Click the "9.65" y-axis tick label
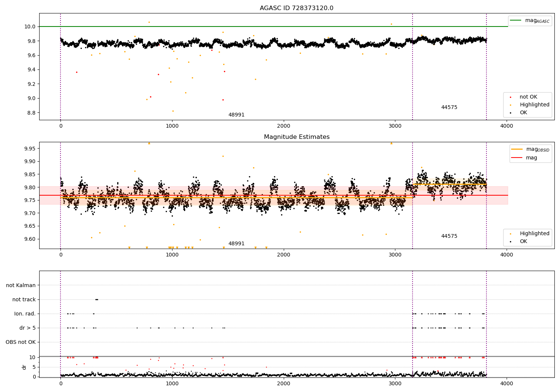Viewport: 560px width, 392px height. point(29,226)
